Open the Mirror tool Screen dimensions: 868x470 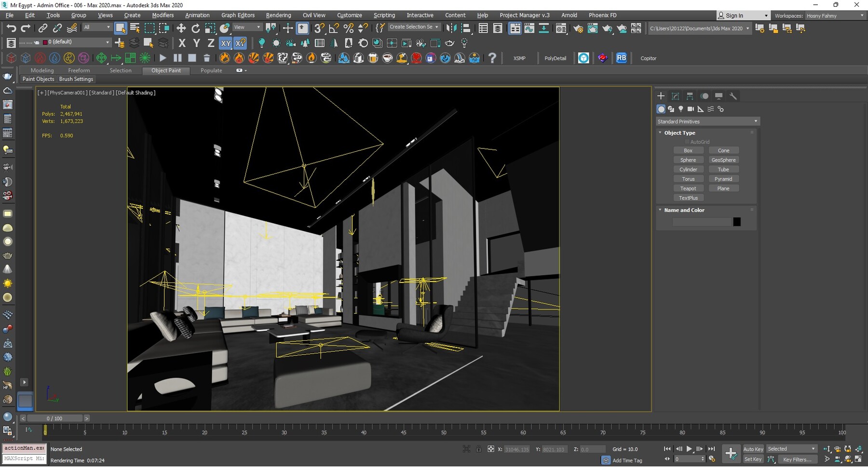[451, 28]
